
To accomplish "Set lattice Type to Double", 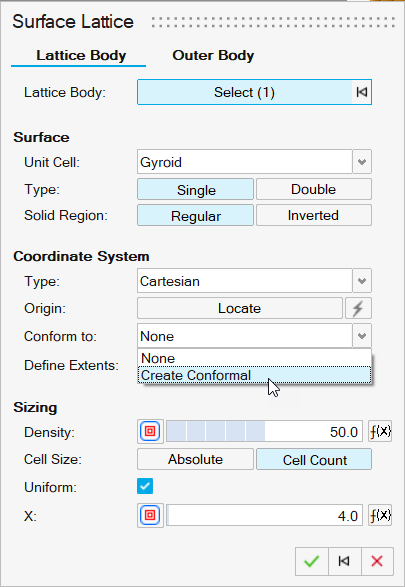I will point(314,189).
